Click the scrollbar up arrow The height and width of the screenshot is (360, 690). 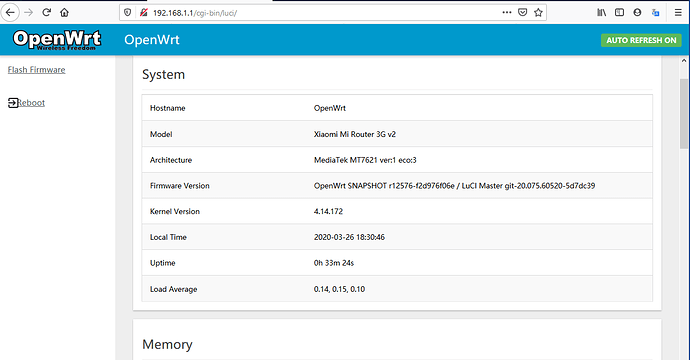[x=684, y=61]
